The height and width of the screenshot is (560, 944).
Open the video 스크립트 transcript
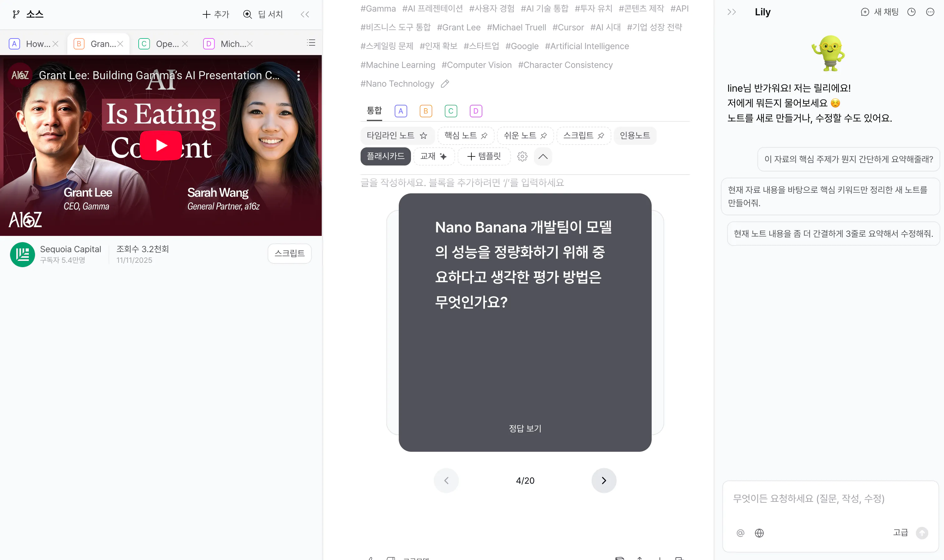pyautogui.click(x=289, y=254)
